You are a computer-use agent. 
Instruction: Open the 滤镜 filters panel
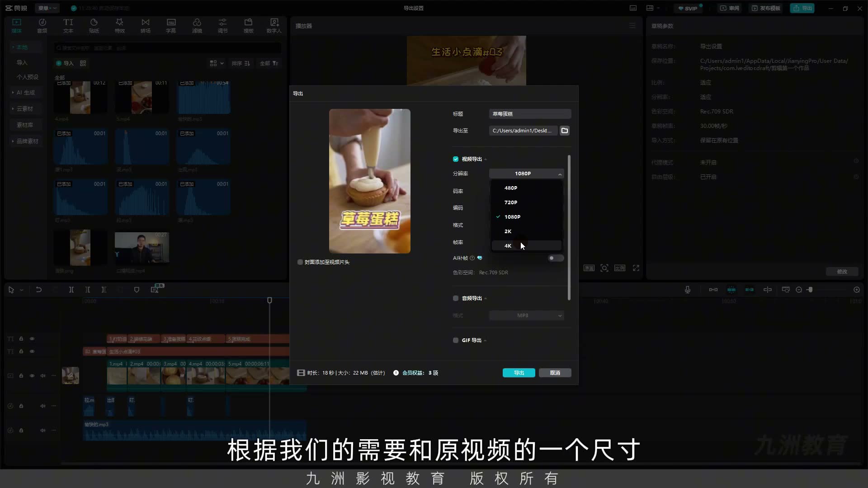point(197,25)
